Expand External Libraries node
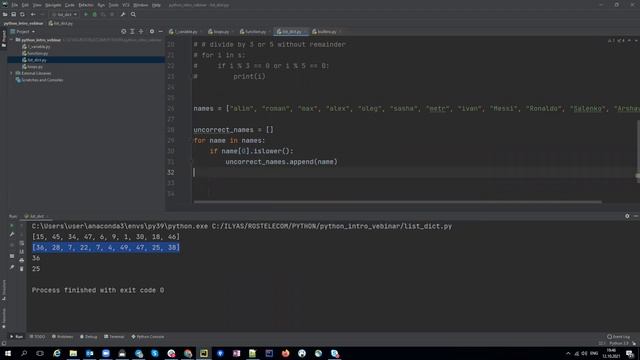Viewport: 640px width, 360px height. 11,73
